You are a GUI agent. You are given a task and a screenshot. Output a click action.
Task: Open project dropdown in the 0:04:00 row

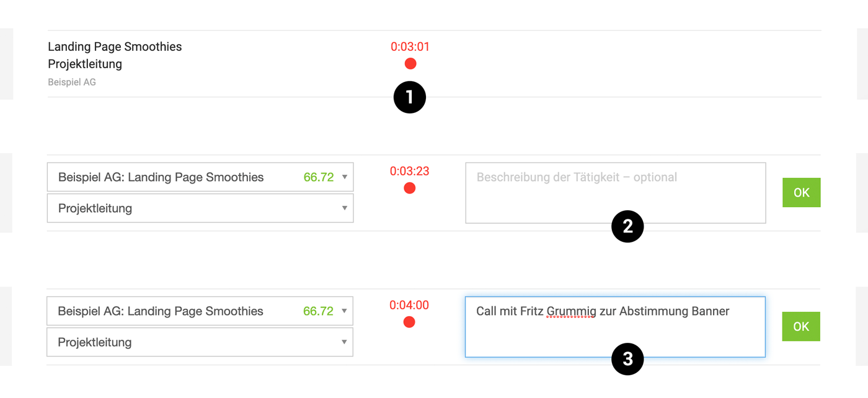[x=200, y=311]
